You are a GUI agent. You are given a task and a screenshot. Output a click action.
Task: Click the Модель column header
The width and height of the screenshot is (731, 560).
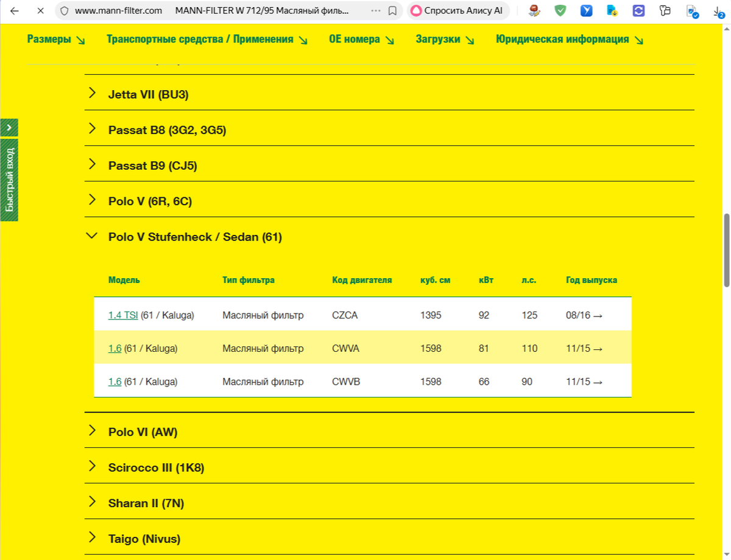pos(124,280)
